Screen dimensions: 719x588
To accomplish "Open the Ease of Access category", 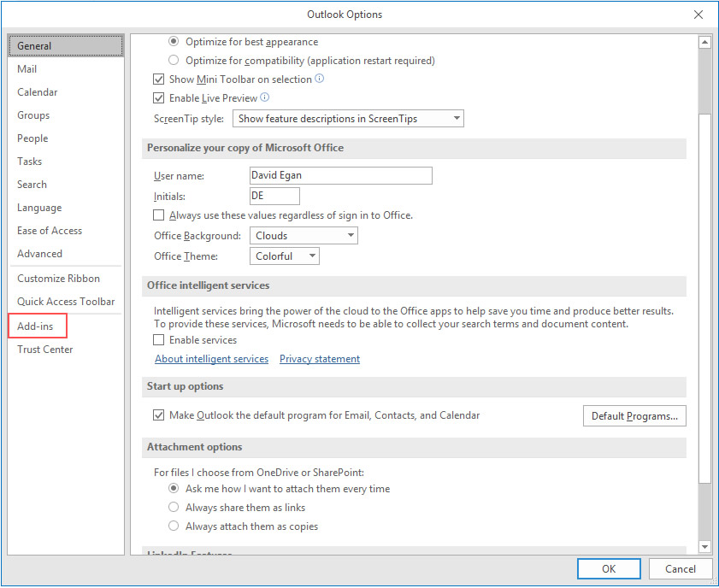I will pyautogui.click(x=66, y=231).
